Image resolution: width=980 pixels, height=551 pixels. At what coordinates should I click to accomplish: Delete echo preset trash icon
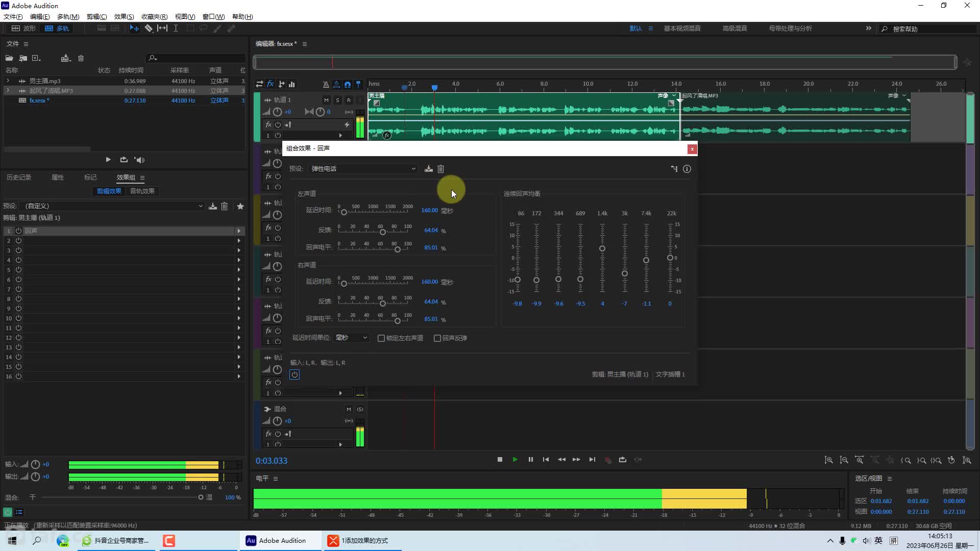tap(441, 169)
